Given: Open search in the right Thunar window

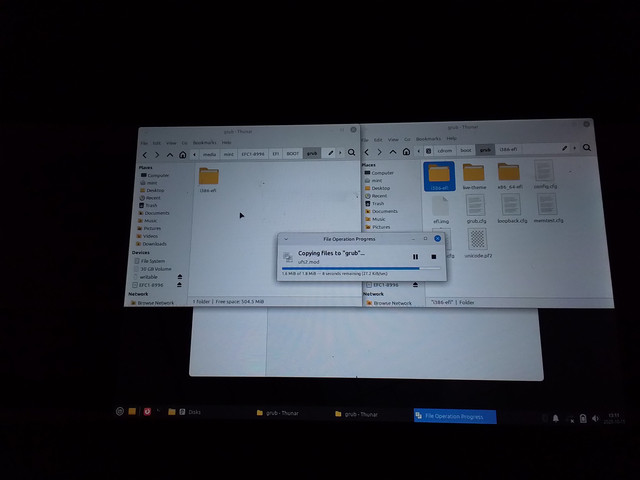Looking at the screenshot, I should click(x=587, y=147).
